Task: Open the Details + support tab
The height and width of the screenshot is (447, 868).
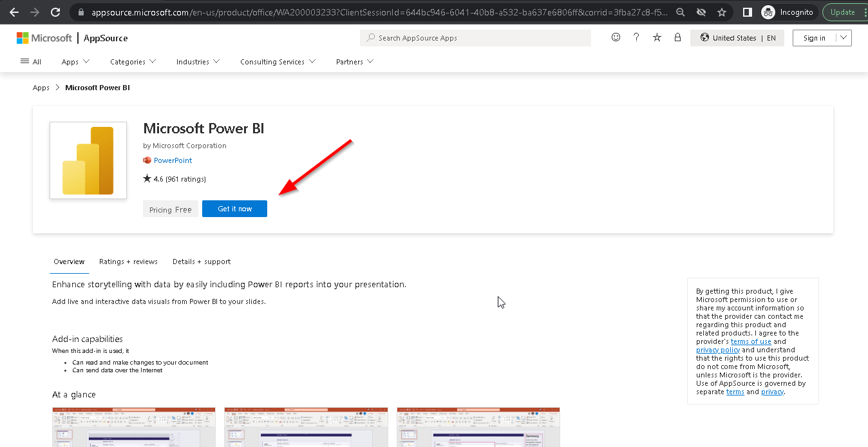Action: tap(202, 262)
